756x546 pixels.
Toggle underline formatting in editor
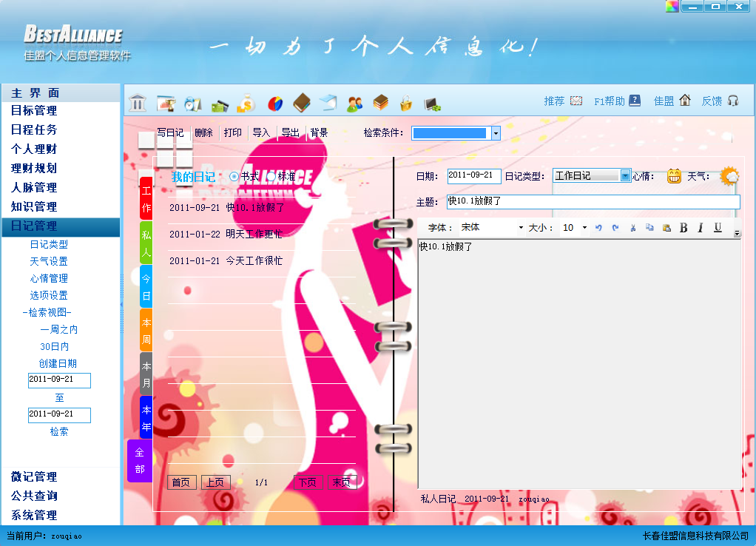[x=718, y=228]
